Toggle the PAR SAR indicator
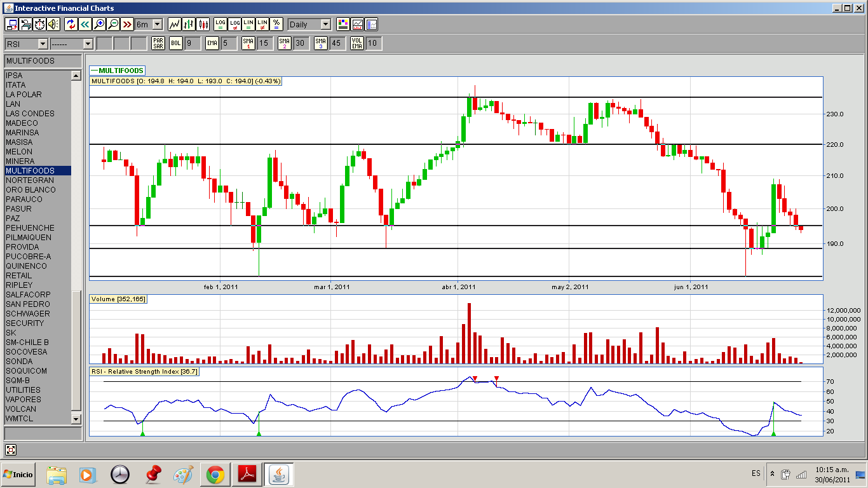 click(158, 43)
